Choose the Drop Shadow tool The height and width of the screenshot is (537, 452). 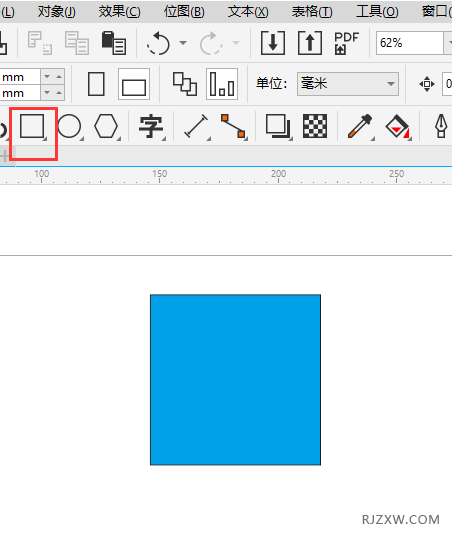pyautogui.click(x=278, y=126)
